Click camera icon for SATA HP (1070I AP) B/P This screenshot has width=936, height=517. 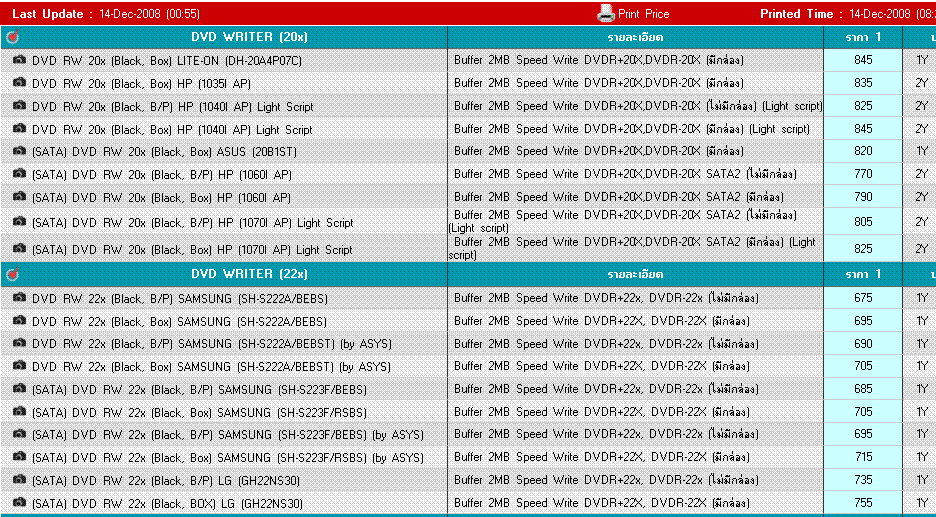(20, 221)
